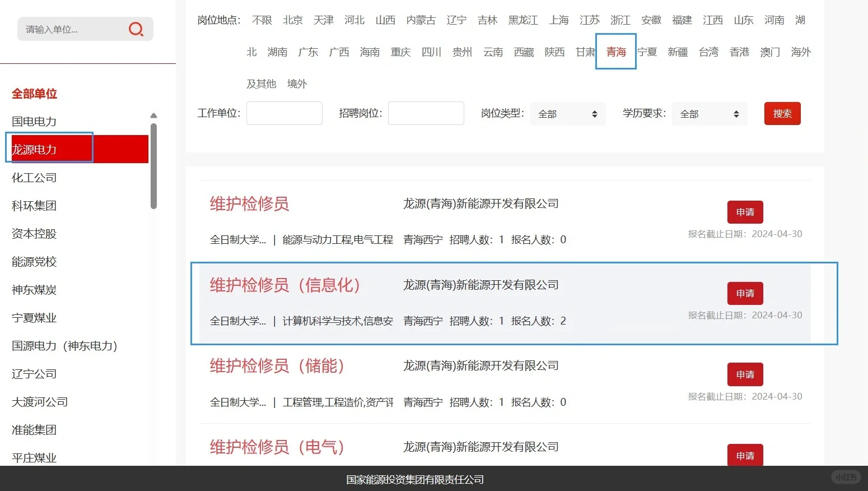The width and height of the screenshot is (868, 491).
Task: Filter job location by 天津
Action: (x=324, y=20)
